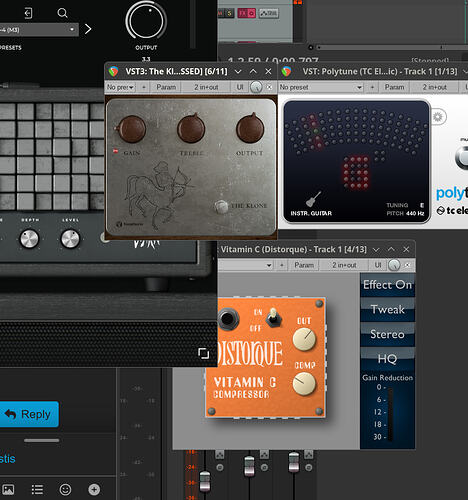Click the Reply button
468x500 pixels.
coord(29,414)
